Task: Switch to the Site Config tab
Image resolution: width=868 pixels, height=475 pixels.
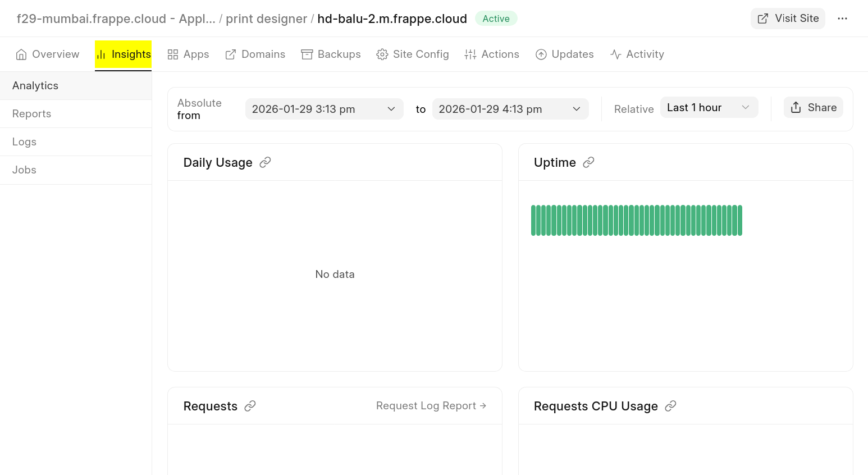Action: point(413,54)
